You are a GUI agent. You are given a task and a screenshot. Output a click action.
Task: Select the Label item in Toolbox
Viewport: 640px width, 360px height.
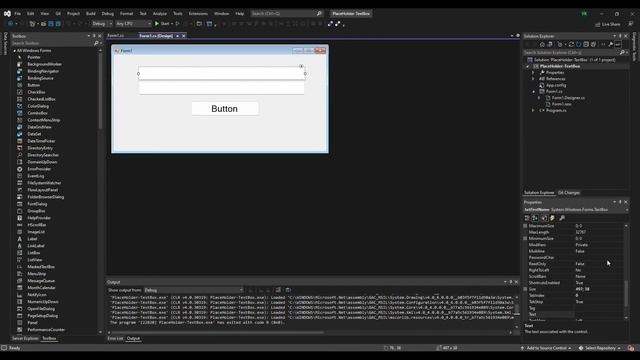tap(32, 239)
